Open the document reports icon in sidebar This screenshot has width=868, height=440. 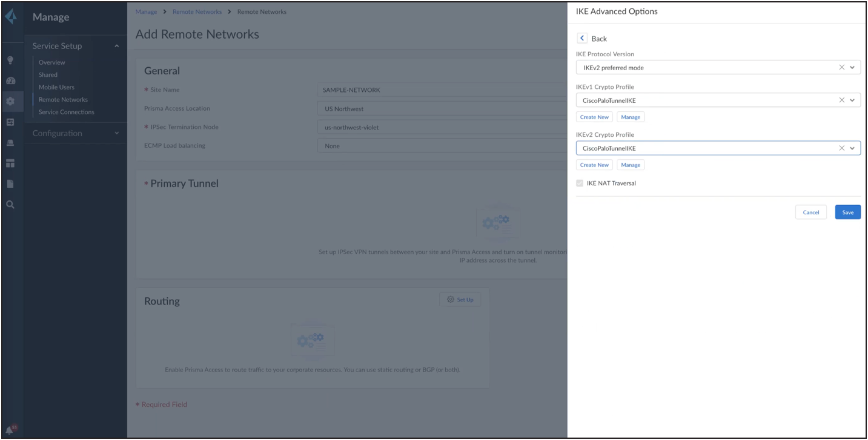click(x=11, y=184)
